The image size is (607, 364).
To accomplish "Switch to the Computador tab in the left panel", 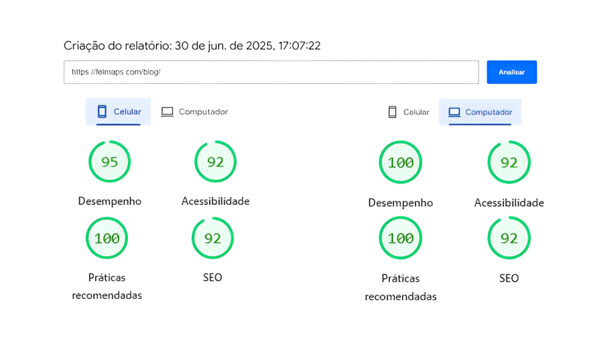I will [x=195, y=112].
